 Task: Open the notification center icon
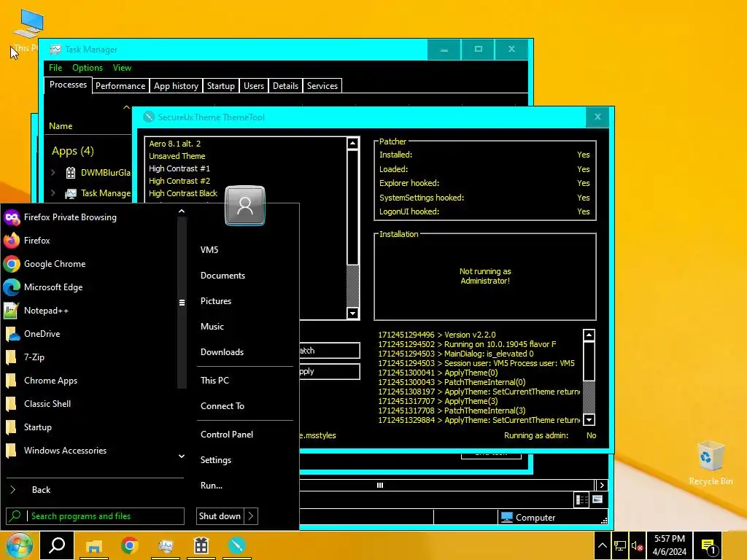click(x=708, y=546)
